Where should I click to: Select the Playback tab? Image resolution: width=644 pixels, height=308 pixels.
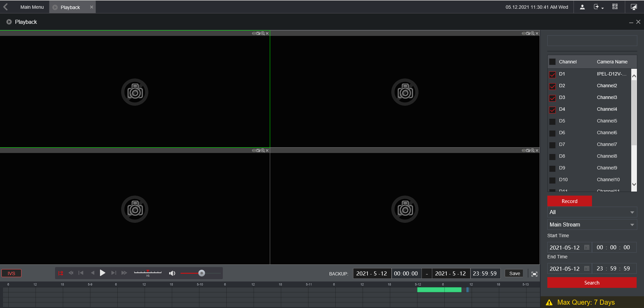click(70, 7)
